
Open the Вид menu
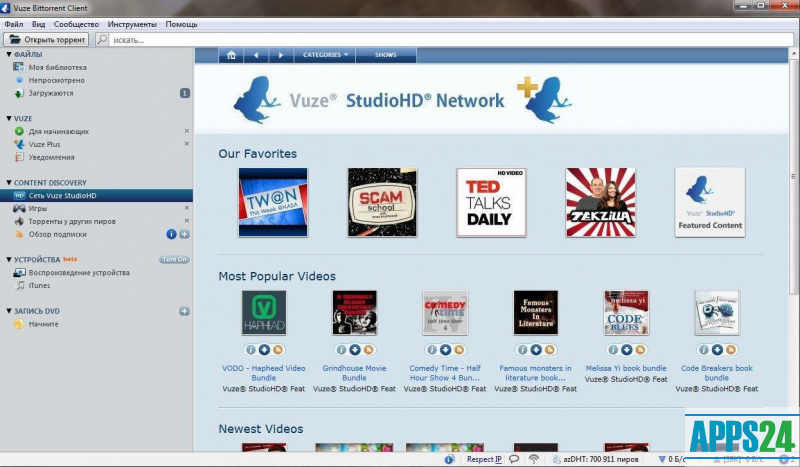[38, 24]
